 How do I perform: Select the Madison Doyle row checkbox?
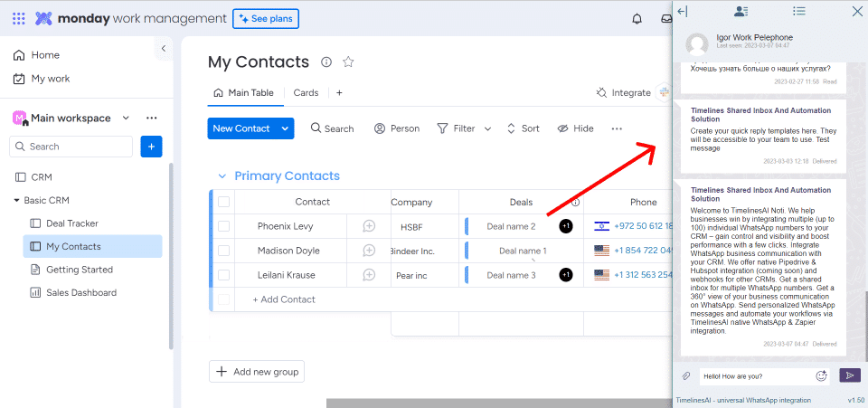pos(223,251)
